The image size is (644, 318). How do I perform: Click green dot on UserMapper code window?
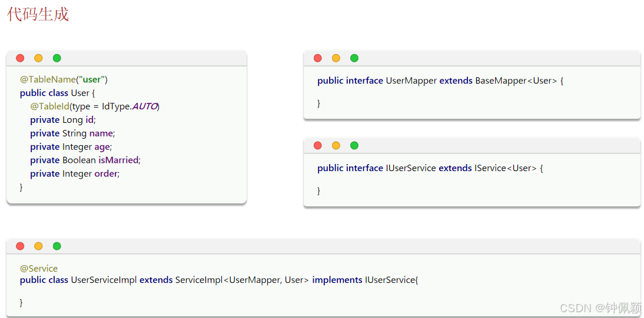point(354,58)
